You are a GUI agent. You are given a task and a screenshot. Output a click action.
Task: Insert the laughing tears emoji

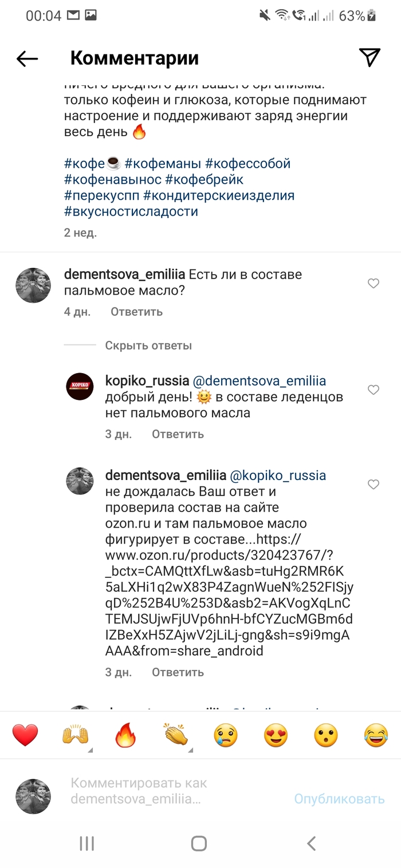(376, 735)
